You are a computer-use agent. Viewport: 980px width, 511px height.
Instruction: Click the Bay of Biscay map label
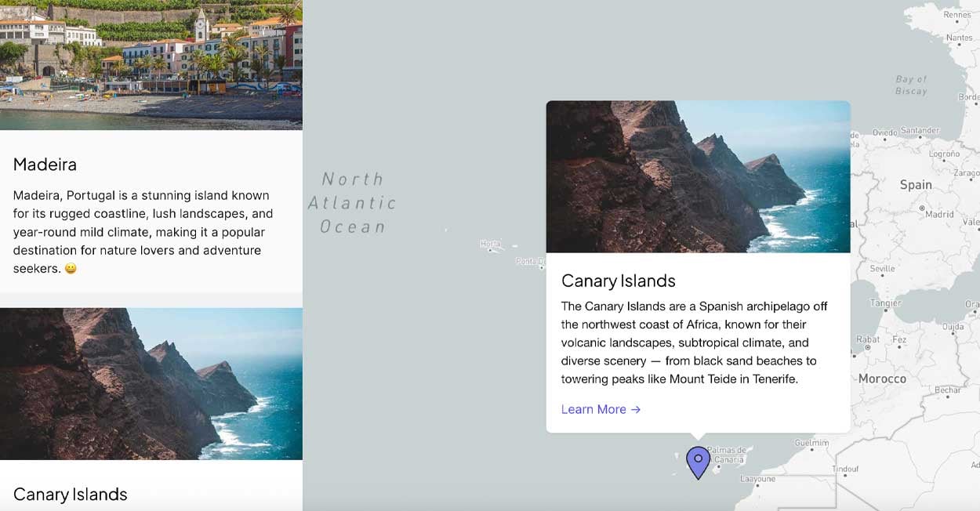(x=911, y=85)
